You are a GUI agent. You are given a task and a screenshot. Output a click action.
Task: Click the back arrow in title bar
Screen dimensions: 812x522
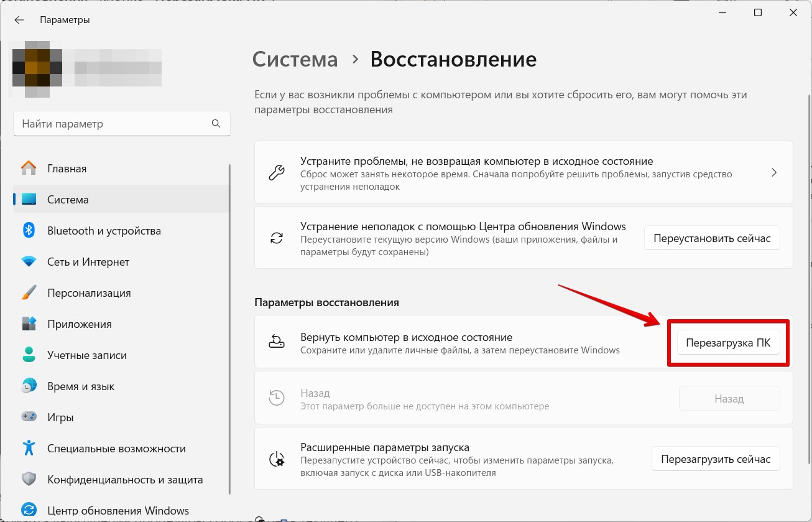pos(19,20)
